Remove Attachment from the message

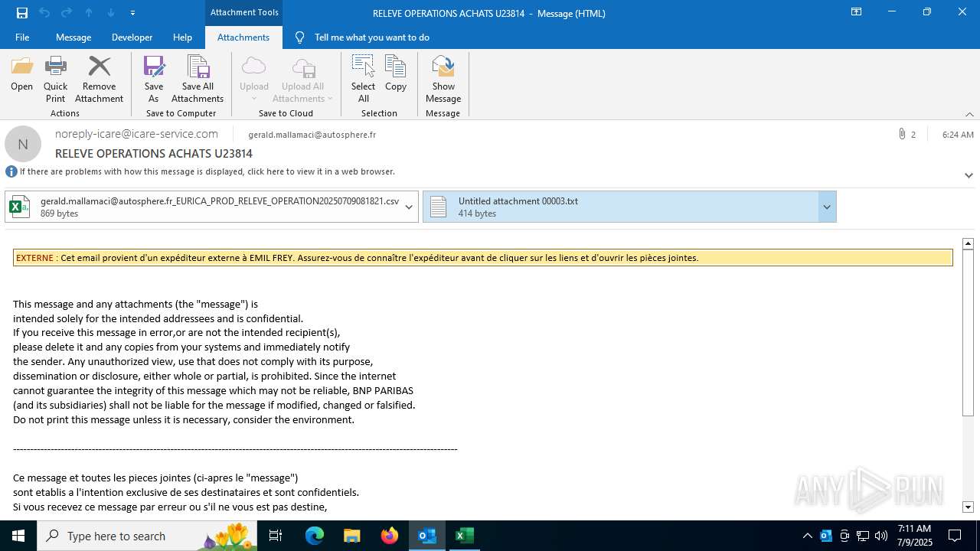point(99,79)
